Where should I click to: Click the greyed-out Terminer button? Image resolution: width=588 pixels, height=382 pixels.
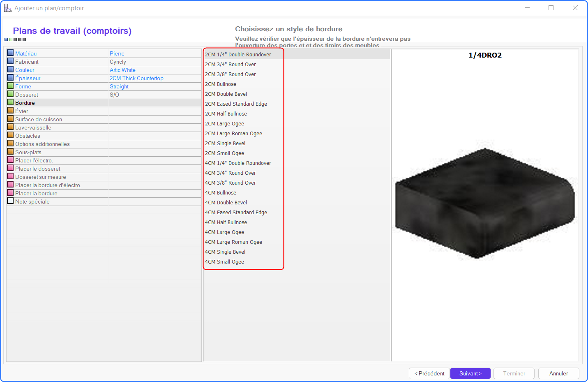click(x=514, y=373)
